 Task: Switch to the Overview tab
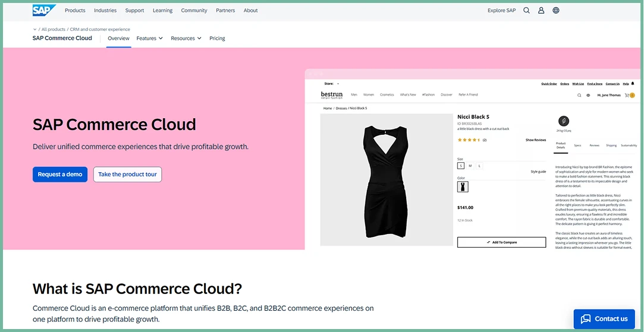(x=119, y=38)
